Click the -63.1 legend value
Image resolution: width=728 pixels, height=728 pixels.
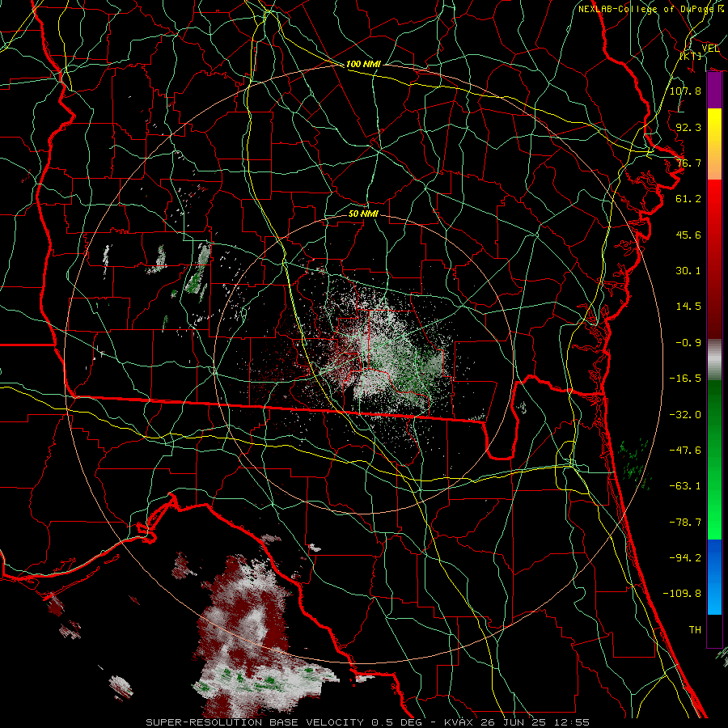[685, 486]
